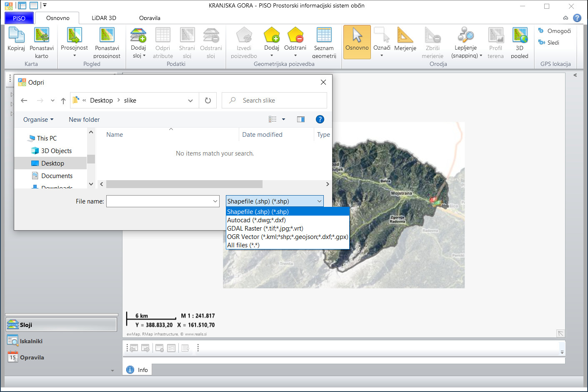Select the Označi selection tool

[382, 42]
